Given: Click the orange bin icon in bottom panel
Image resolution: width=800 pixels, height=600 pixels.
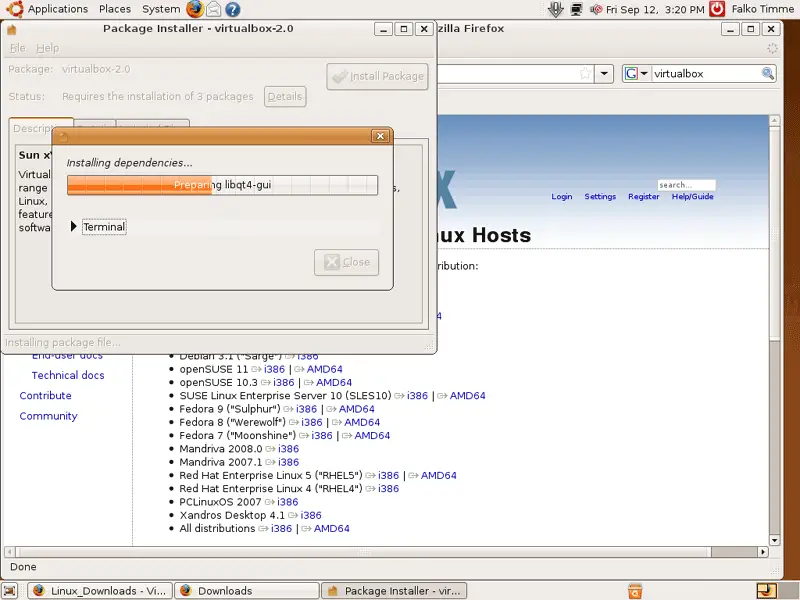Looking at the screenshot, I should pyautogui.click(x=635, y=591).
